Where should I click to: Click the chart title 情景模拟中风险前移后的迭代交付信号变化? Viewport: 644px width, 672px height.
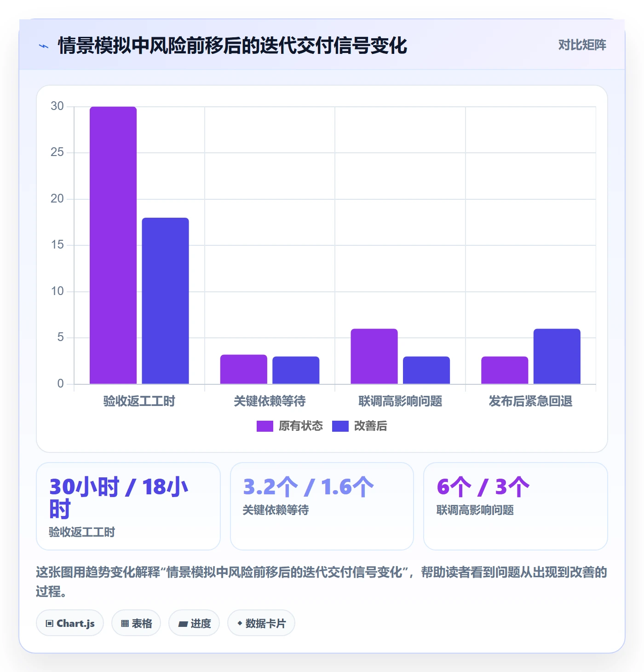[233, 46]
